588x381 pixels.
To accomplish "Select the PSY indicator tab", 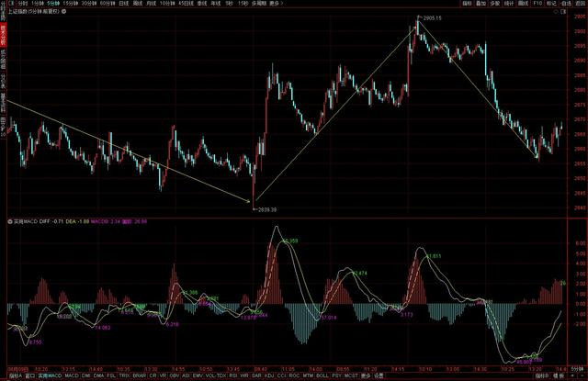I will coord(336,375).
